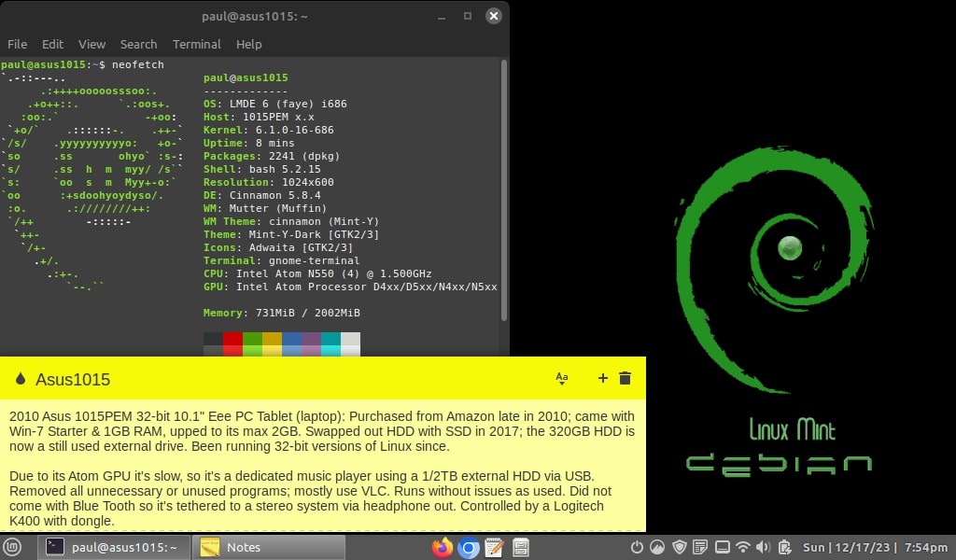
Task: Click the power icon in the system tray
Action: point(637,548)
